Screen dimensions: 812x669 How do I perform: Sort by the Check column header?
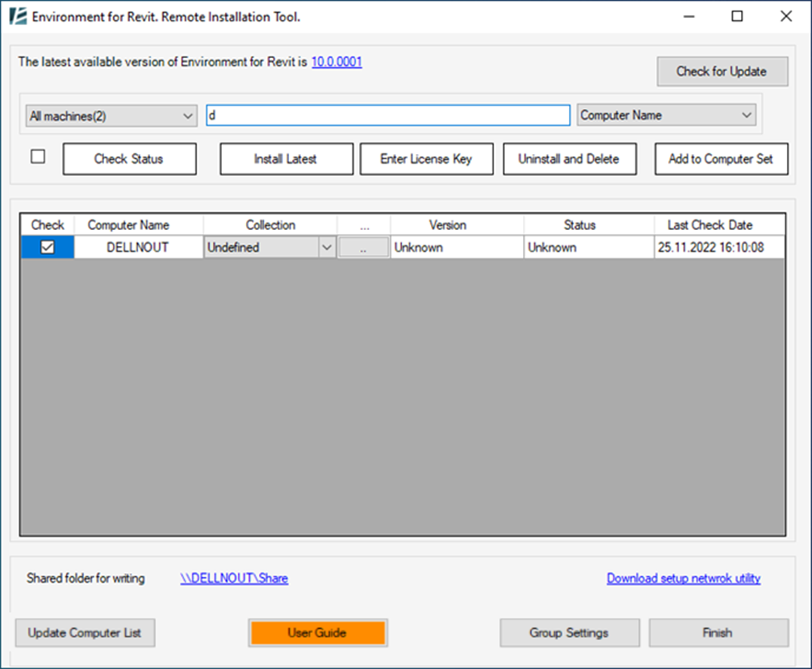pyautogui.click(x=48, y=225)
